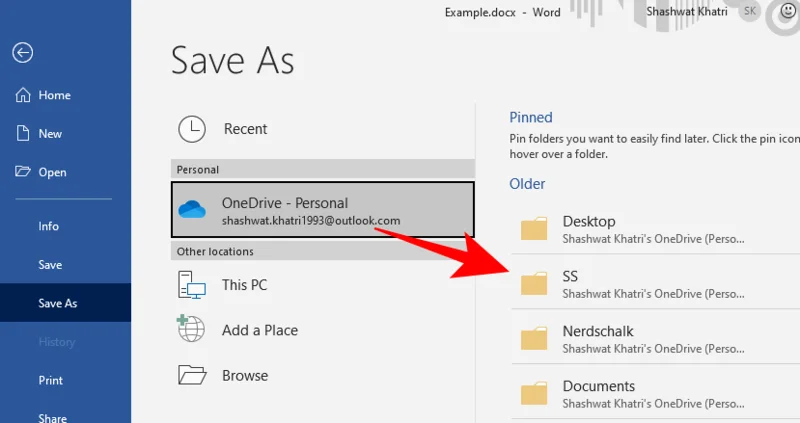Screen dimensions: 800x423
Task: Click the This PC computer icon
Action: [191, 285]
